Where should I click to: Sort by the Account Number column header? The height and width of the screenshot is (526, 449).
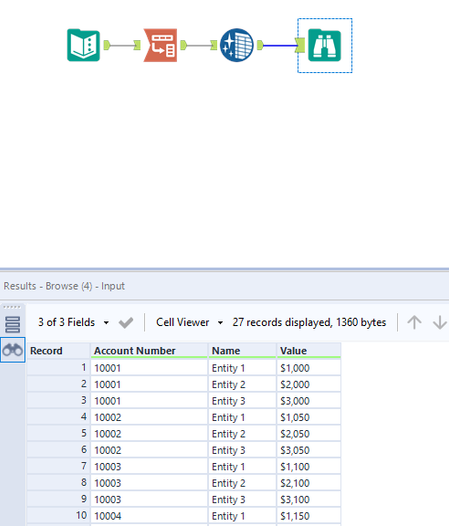149,351
